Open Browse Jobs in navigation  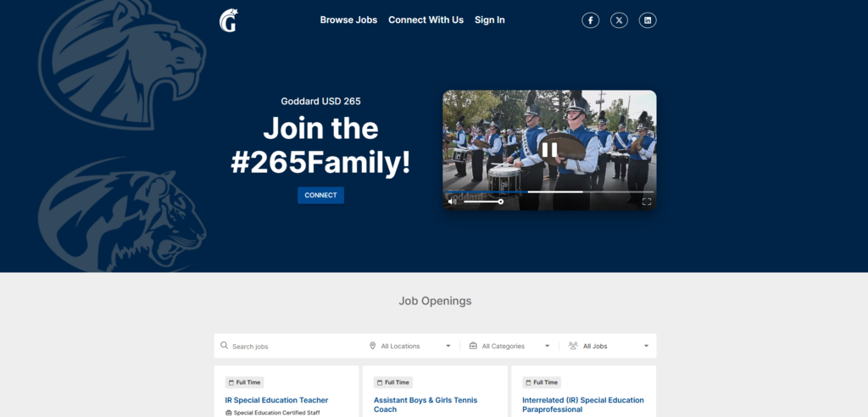click(348, 20)
